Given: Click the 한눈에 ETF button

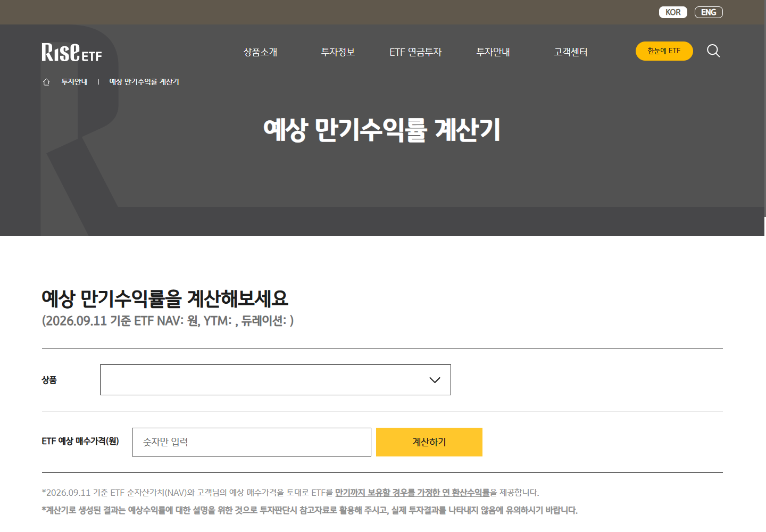Looking at the screenshot, I should (664, 51).
